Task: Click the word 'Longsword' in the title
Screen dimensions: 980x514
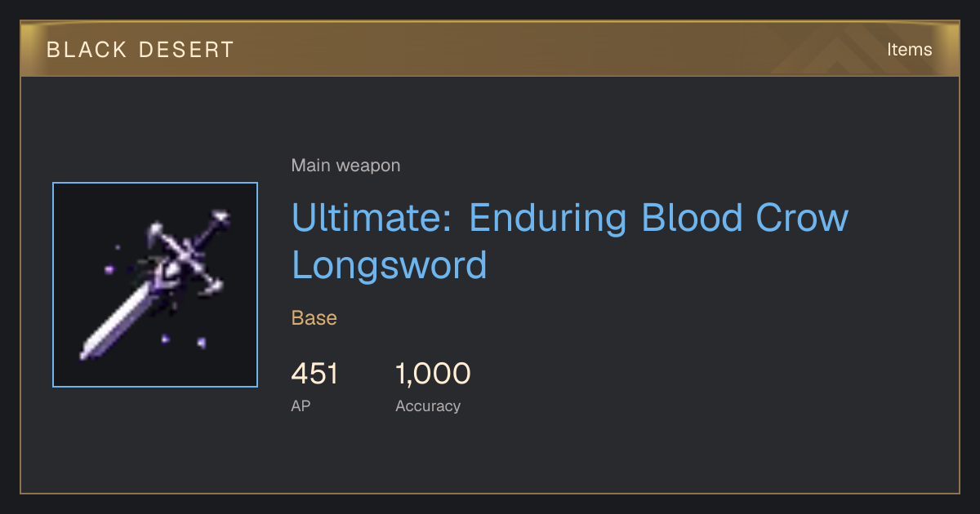Action: 390,265
